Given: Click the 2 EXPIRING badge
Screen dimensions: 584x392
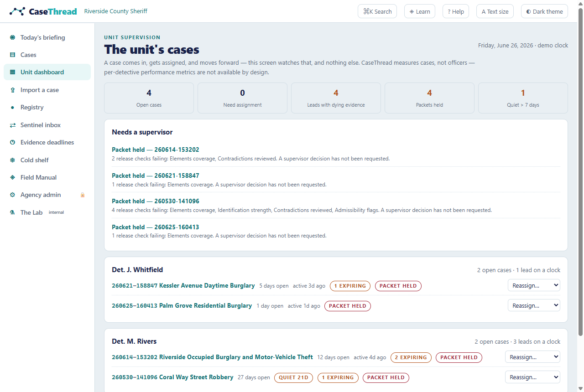Looking at the screenshot, I should click(411, 357).
